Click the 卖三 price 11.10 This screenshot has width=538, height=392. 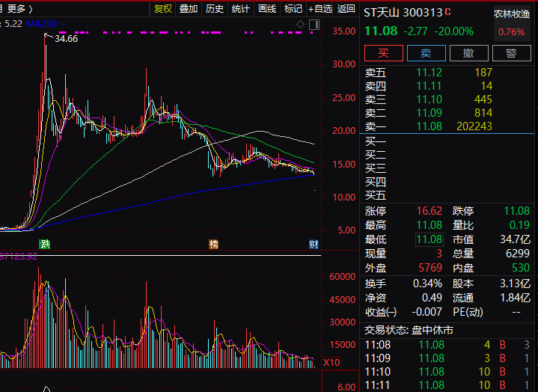(x=429, y=99)
